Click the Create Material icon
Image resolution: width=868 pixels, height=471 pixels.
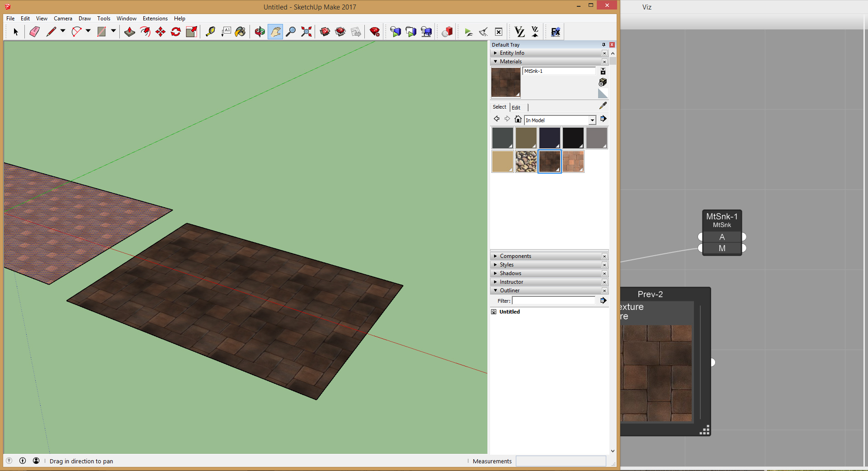[603, 82]
